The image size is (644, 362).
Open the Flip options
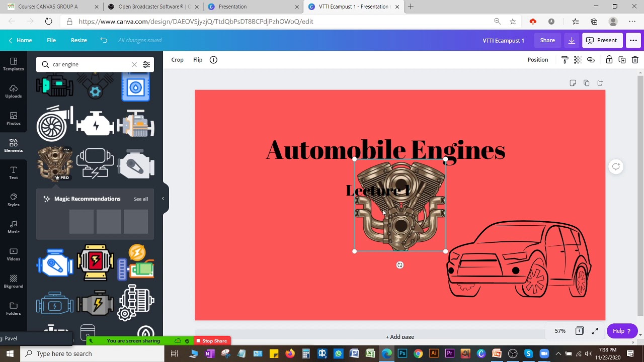click(198, 60)
